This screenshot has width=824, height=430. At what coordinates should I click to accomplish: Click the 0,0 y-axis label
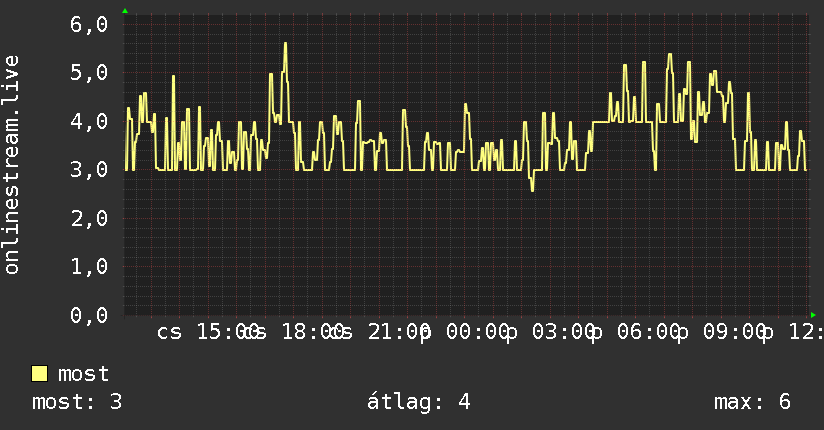[x=89, y=315]
